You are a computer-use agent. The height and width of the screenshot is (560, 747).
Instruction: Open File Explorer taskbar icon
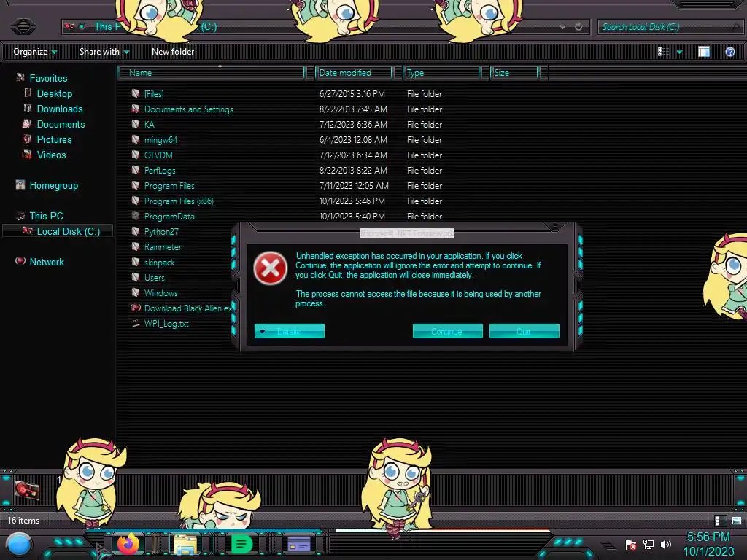point(185,544)
